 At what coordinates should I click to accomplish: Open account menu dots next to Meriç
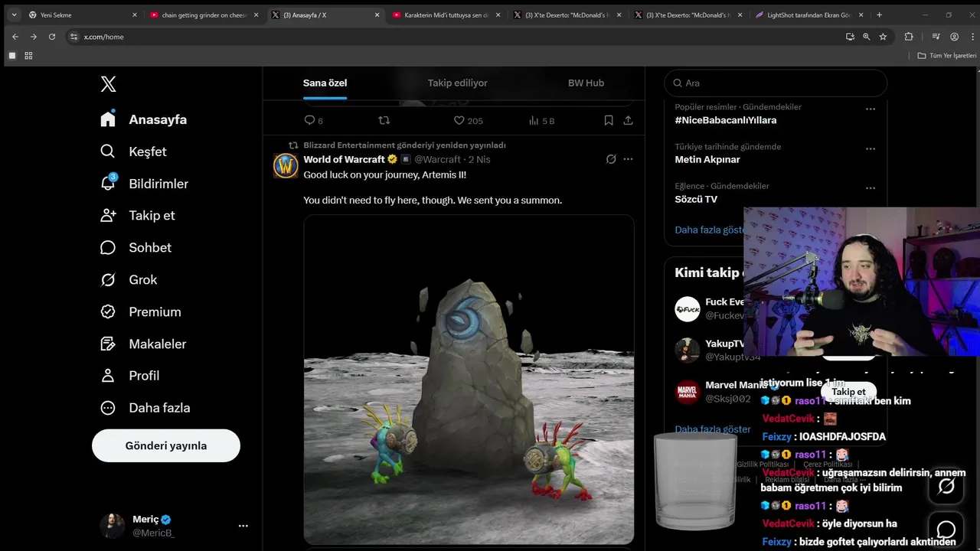pyautogui.click(x=243, y=526)
